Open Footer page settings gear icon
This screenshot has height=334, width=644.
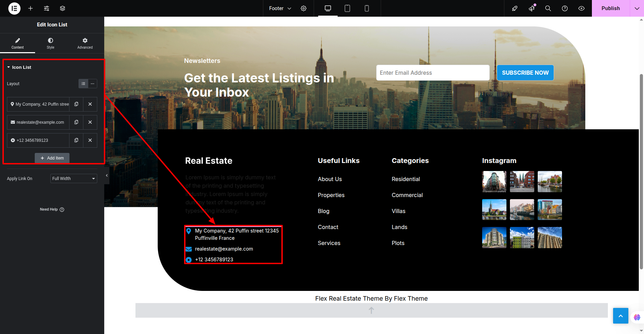point(304,8)
